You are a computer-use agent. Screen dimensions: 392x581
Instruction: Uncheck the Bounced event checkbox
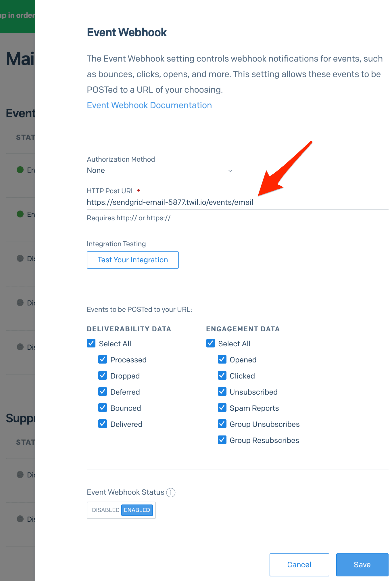coord(103,408)
